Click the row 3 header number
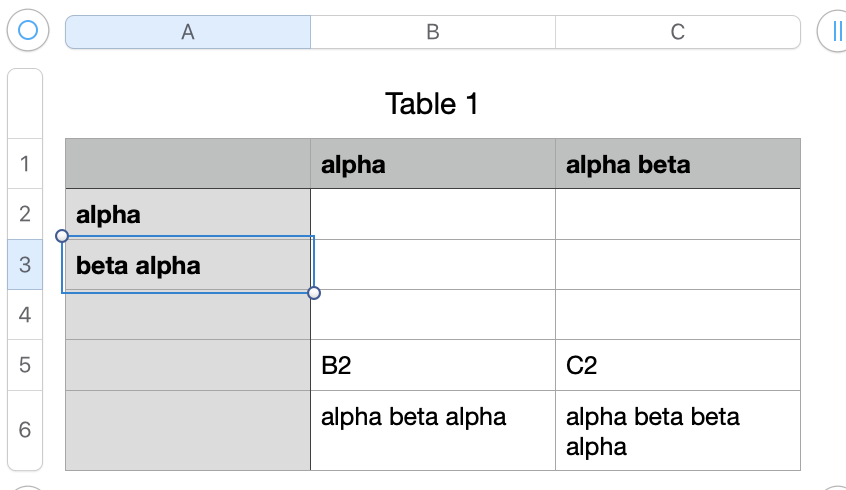Viewport: 846px width, 490px height. pos(25,265)
